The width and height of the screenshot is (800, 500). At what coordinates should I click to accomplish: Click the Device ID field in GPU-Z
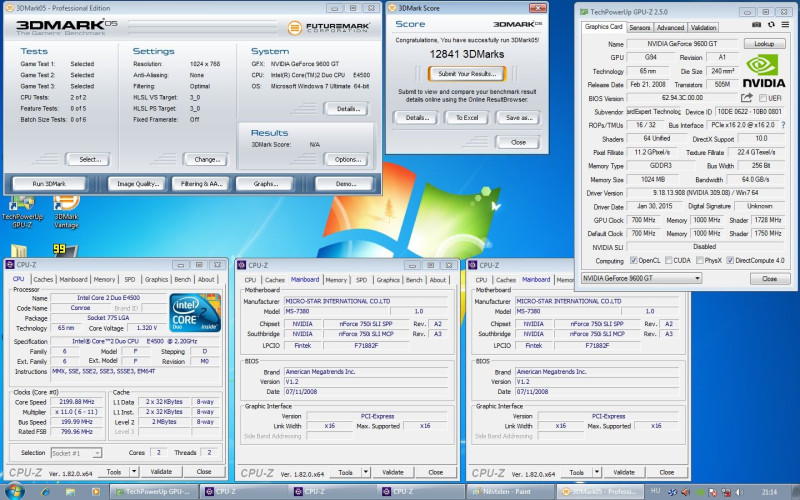[750, 112]
